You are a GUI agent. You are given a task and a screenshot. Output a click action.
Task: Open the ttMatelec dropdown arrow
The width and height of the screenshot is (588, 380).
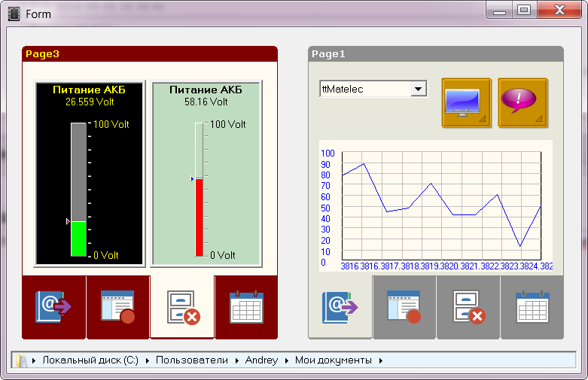tap(418, 90)
